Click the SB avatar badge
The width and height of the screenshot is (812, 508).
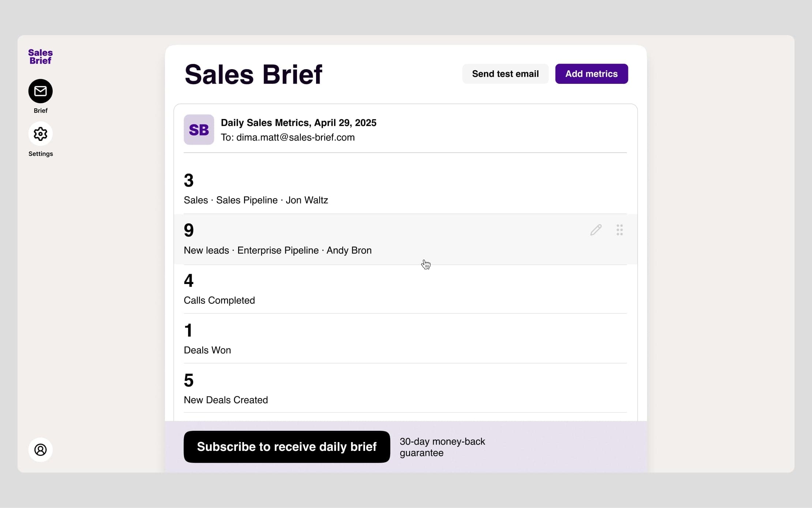[199, 130]
